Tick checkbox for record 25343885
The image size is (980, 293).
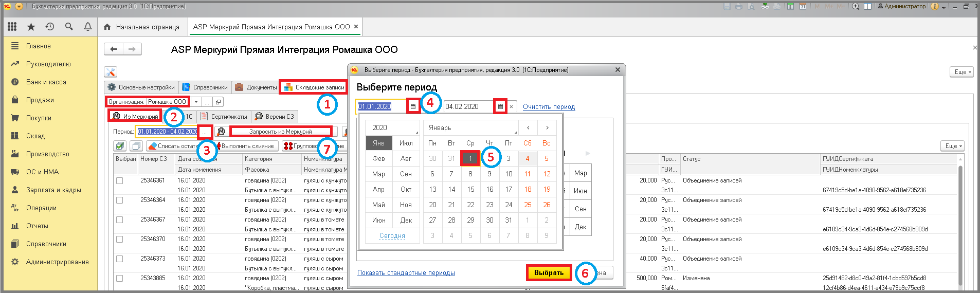tap(119, 279)
